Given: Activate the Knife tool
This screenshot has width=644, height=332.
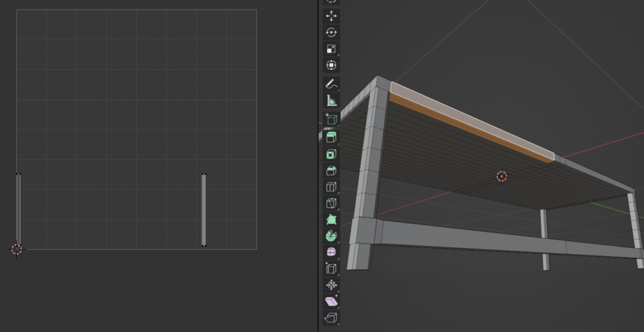Looking at the screenshot, I should 331,203.
